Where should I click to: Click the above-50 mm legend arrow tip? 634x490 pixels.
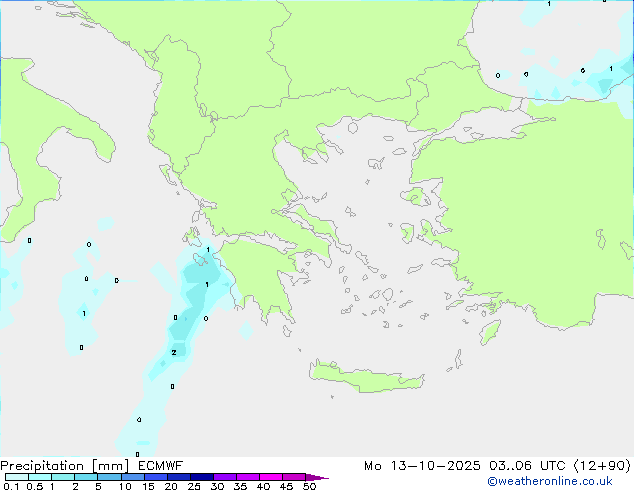(x=317, y=477)
